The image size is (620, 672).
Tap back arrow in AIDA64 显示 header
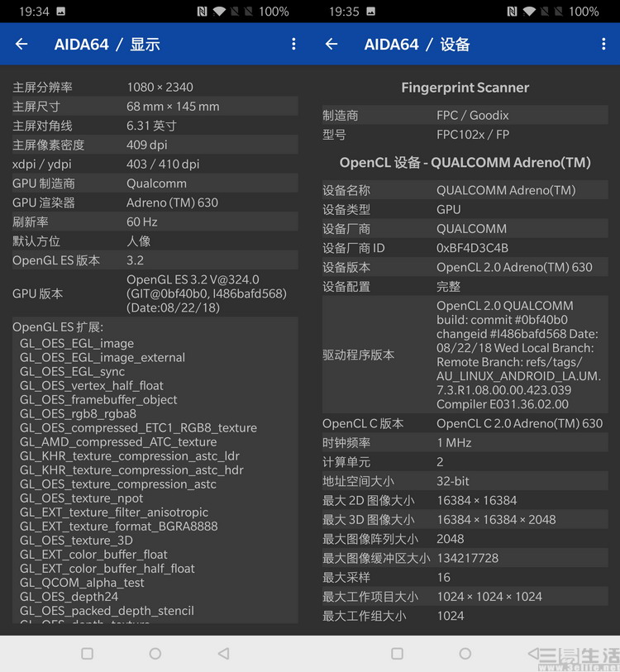point(21,45)
